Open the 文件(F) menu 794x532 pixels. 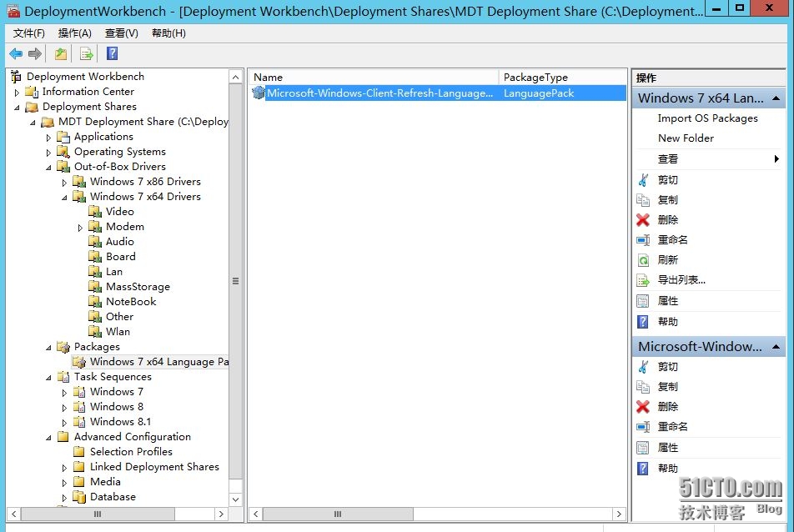tap(29, 33)
